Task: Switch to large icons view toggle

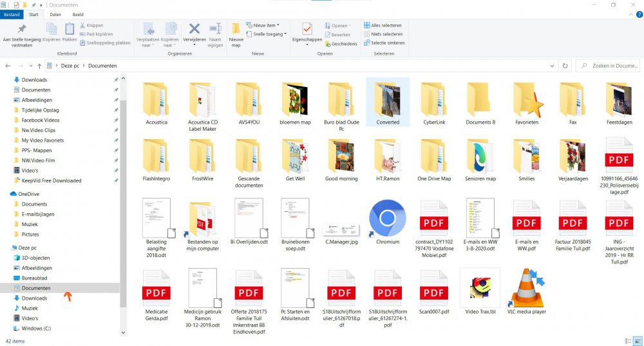Action: 638,340
